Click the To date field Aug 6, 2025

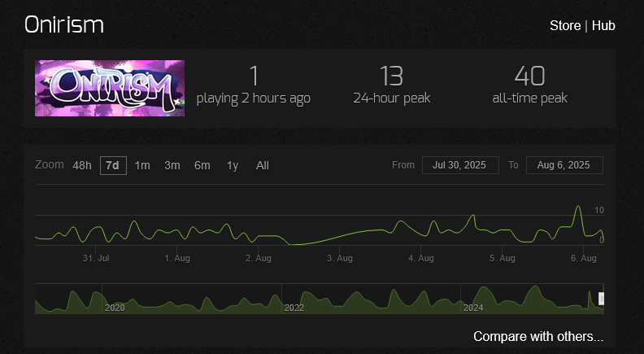click(564, 165)
